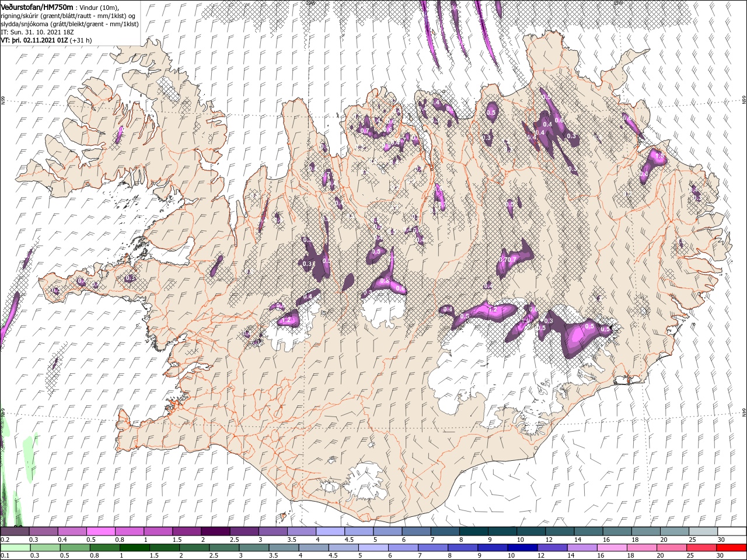This screenshot has height=560, width=747.
Task: Pick the teal 12 swatch in upper scale
Action: pyautogui.click(x=560, y=531)
